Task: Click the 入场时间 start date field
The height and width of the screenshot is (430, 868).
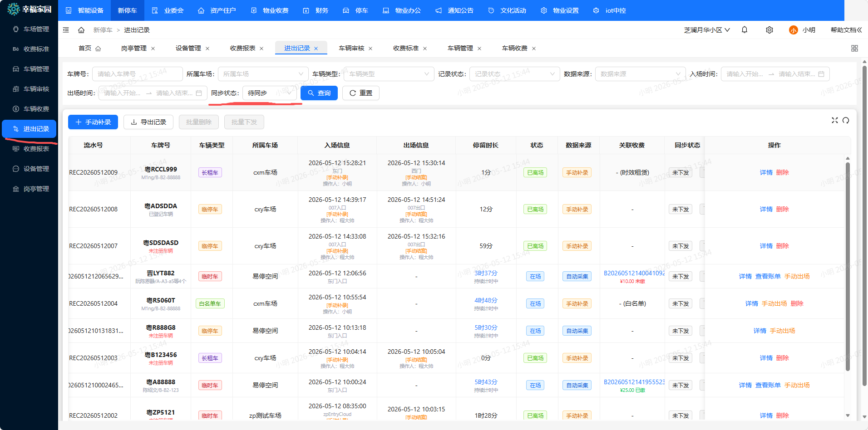Action: pyautogui.click(x=745, y=74)
